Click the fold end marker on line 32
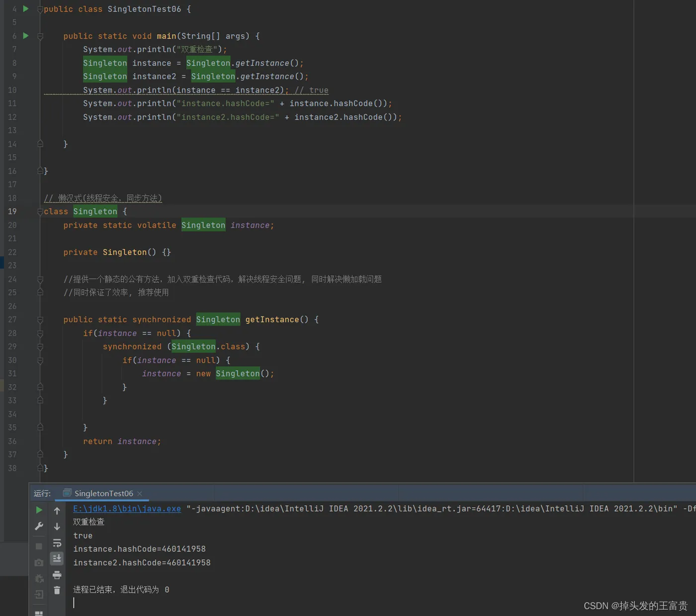 40,387
